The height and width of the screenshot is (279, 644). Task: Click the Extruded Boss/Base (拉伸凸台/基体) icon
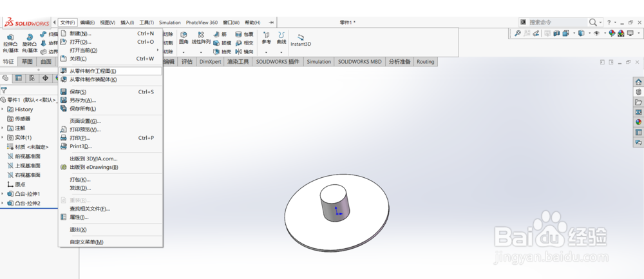click(x=10, y=38)
